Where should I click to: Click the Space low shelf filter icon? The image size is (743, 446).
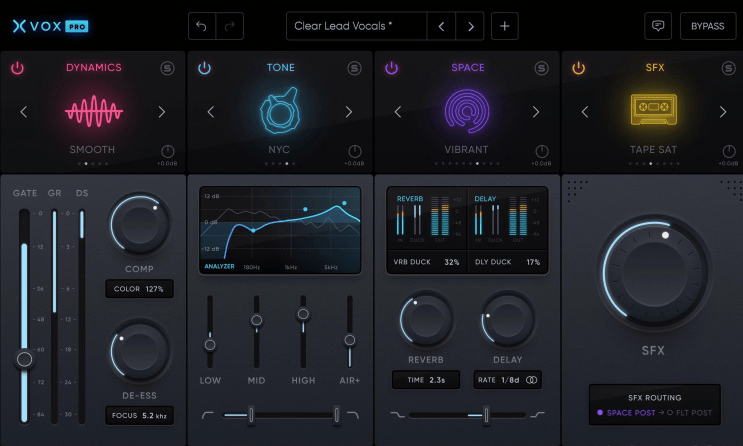397,415
